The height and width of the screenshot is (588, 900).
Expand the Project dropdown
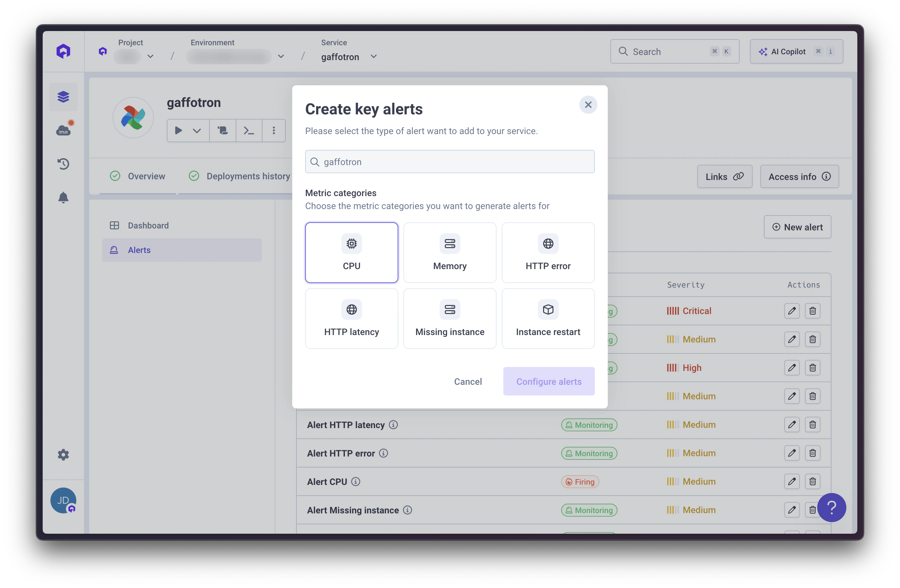point(150,56)
